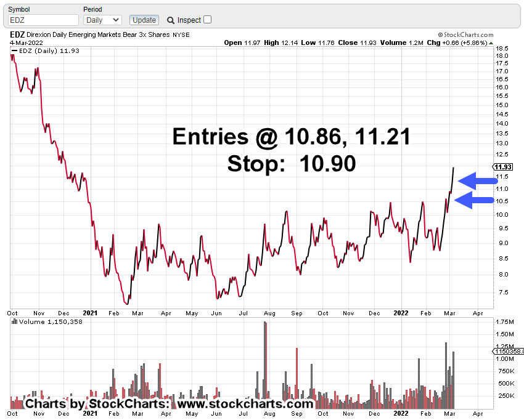Click the 2021 label on price chart axis
Image resolution: width=524 pixels, height=420 pixels.
point(91,313)
